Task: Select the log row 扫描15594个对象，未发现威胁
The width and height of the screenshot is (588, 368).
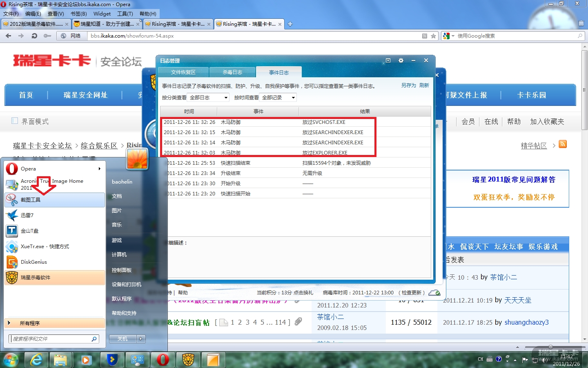Action: [296, 163]
